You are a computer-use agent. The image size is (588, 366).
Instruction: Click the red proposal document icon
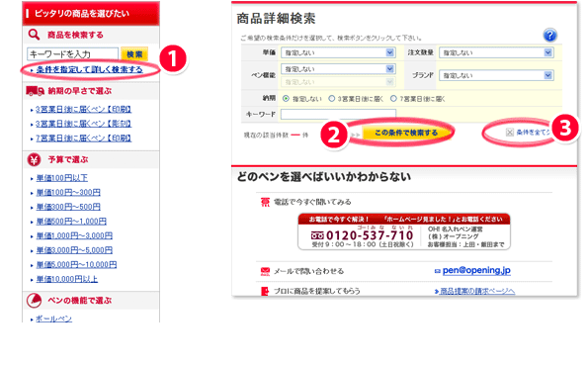click(x=265, y=291)
